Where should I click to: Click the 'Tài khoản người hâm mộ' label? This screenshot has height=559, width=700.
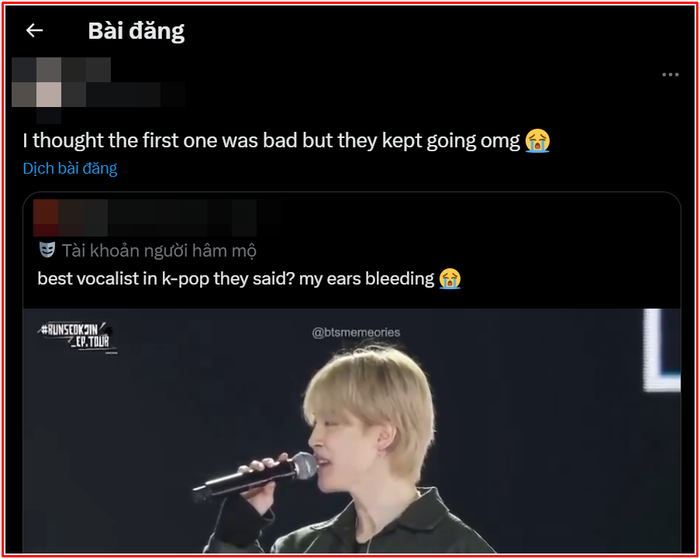159,250
